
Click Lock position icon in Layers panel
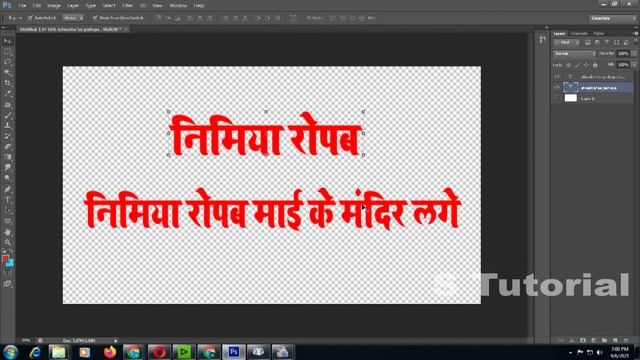[587, 65]
